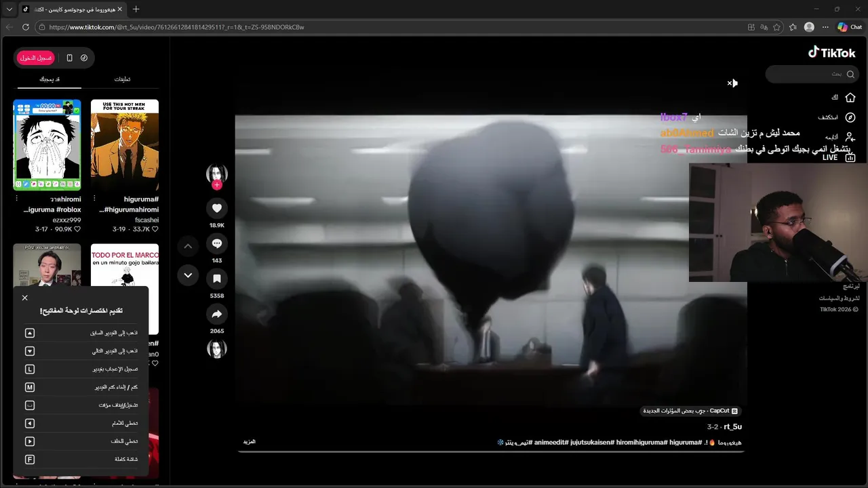Click the M key icon for mute
Image resolution: width=868 pixels, height=488 pixels.
click(x=30, y=387)
